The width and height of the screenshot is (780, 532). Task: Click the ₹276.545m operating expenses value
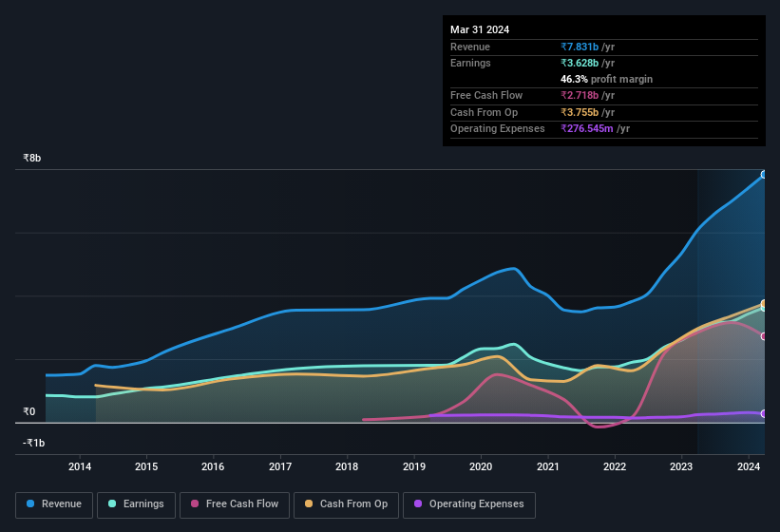coord(587,129)
